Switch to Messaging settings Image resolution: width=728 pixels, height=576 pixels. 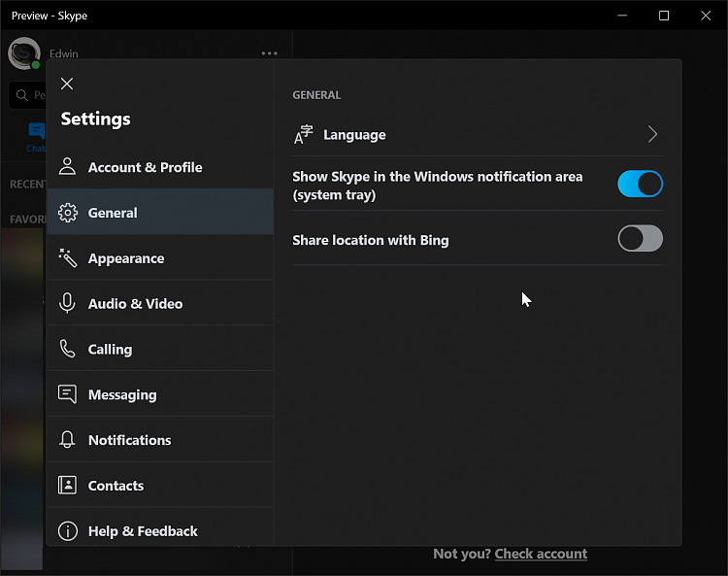(x=160, y=394)
